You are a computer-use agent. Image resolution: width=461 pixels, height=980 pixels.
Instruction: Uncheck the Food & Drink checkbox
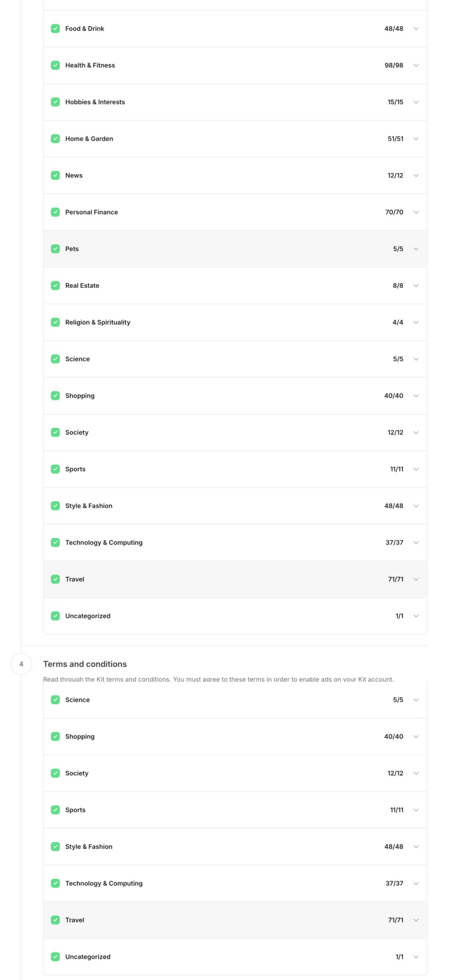55,29
